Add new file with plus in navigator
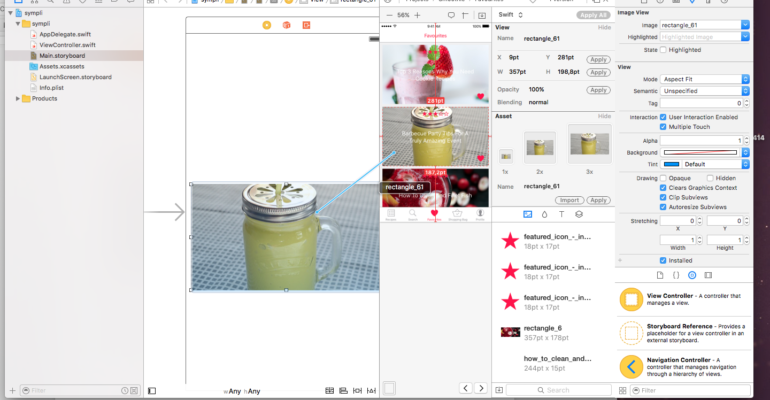The height and width of the screenshot is (400, 770). 12,391
